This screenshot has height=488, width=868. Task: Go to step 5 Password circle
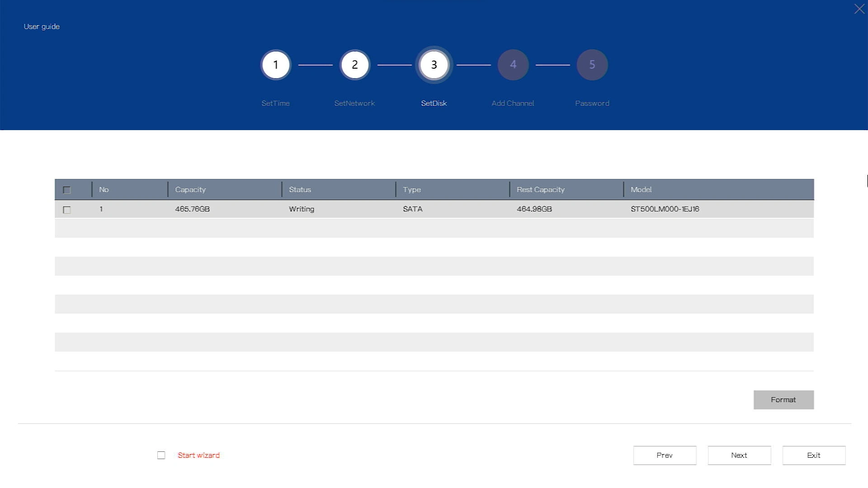coord(592,65)
